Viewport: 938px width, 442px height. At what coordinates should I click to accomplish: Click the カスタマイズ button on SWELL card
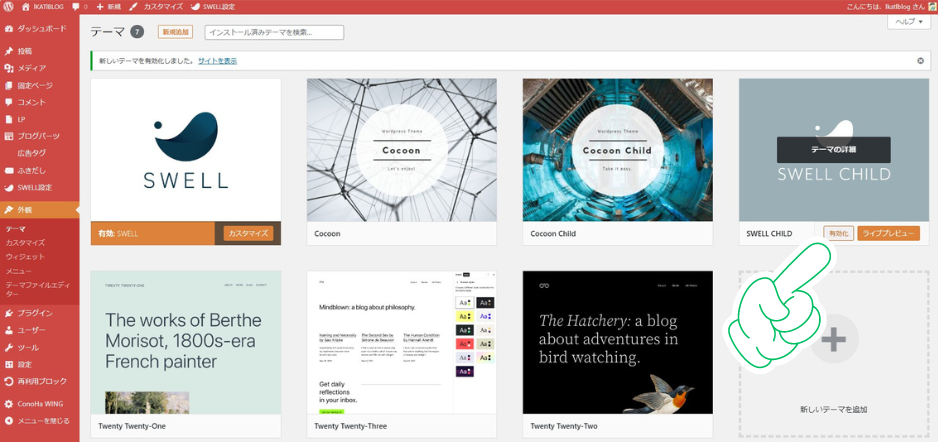click(x=248, y=233)
